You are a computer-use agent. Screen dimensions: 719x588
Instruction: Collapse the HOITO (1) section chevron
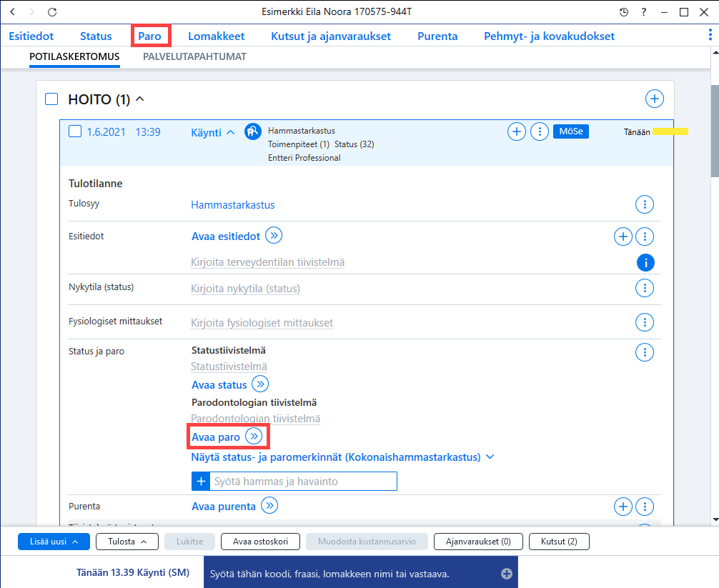pyautogui.click(x=140, y=99)
